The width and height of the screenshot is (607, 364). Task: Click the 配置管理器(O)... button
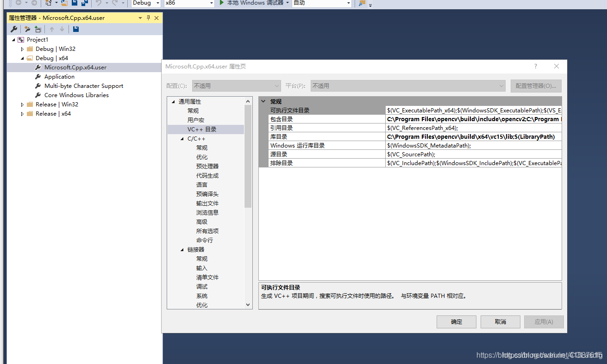point(536,86)
